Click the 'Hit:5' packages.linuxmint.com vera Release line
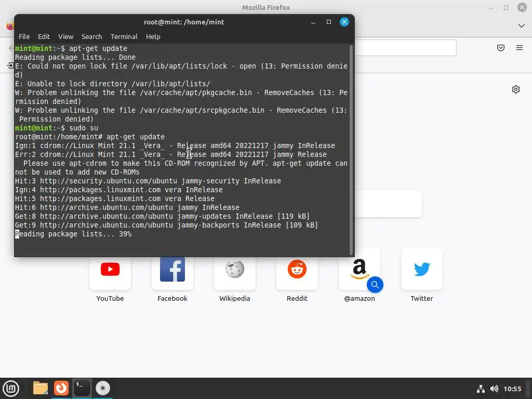Image resolution: width=532 pixels, height=399 pixels. 115,198
